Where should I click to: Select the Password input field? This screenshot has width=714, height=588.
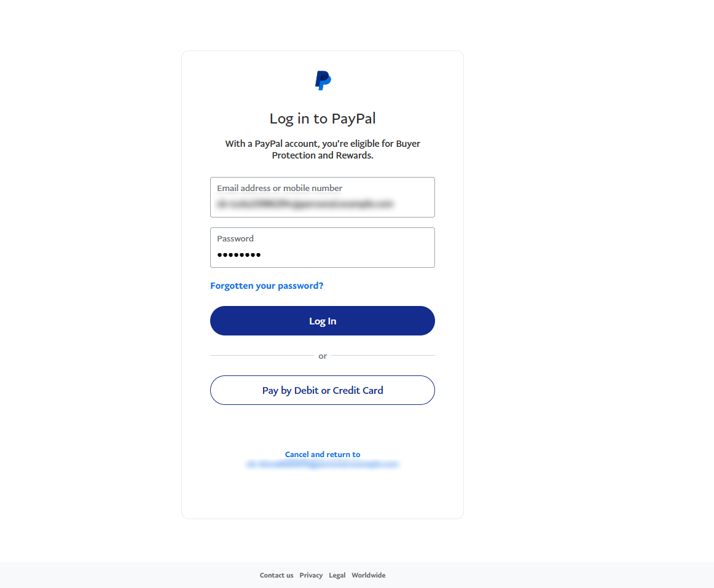pos(323,248)
